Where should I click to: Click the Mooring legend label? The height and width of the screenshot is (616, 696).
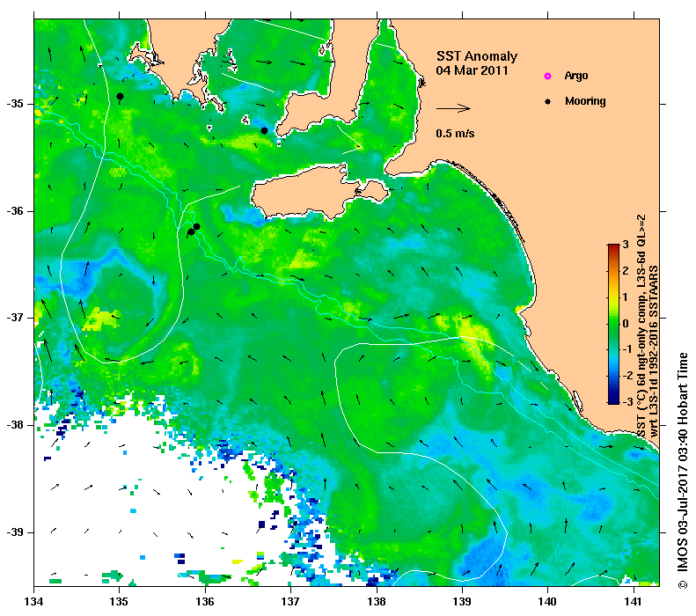point(585,101)
